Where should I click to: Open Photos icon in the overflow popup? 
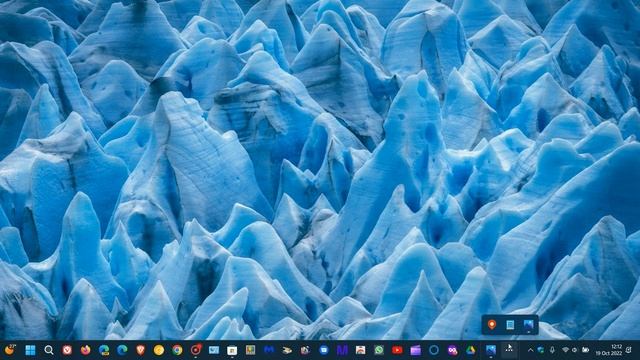point(529,325)
